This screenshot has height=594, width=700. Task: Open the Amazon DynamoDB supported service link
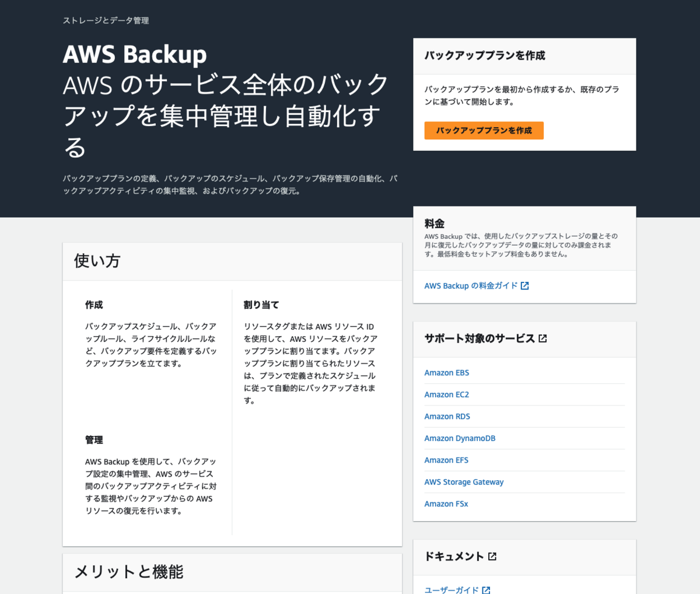click(460, 438)
